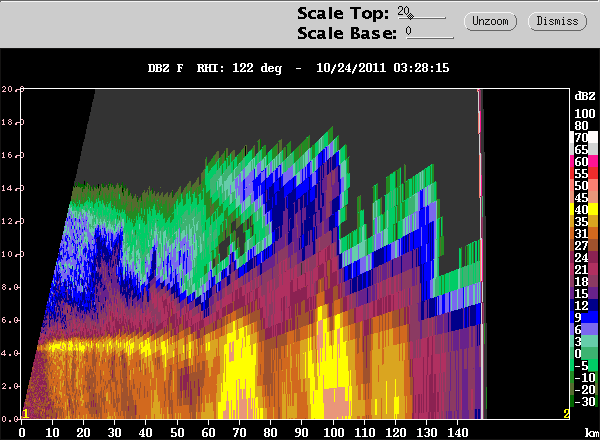Click the 20.0 height axis label
Viewport: 600px width, 440px height.
tap(13, 89)
